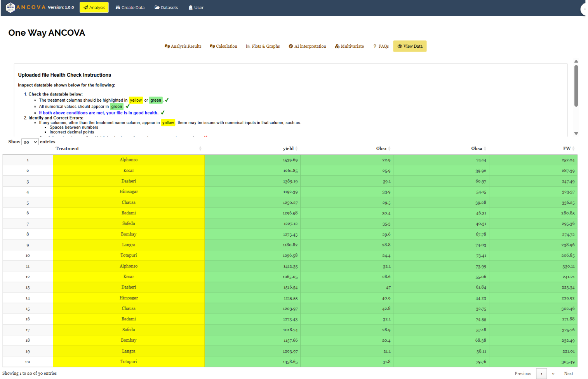Screen dimensions: 588x379
Task: Go to page 2 of table
Action: [553, 374]
